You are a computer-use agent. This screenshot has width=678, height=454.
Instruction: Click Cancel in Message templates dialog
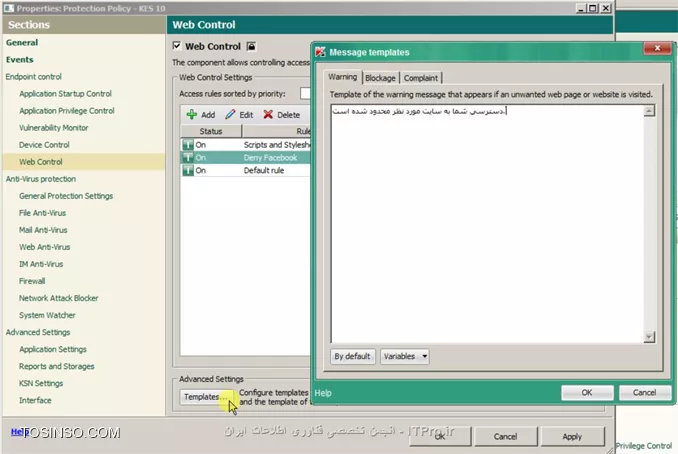pyautogui.click(x=644, y=393)
